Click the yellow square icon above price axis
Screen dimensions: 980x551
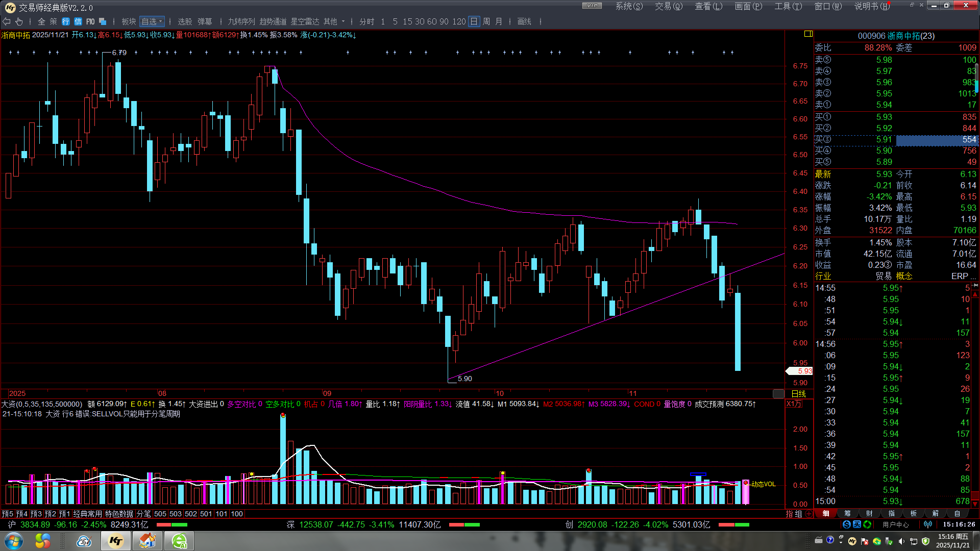(808, 34)
